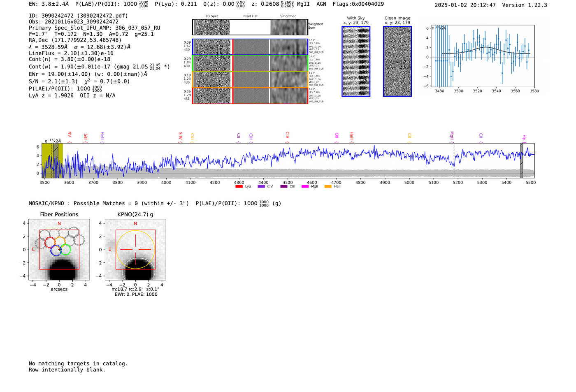This screenshot has height=392, width=576.
Task: Select the dark purple CIII legend swatch
Action: [x=284, y=186]
